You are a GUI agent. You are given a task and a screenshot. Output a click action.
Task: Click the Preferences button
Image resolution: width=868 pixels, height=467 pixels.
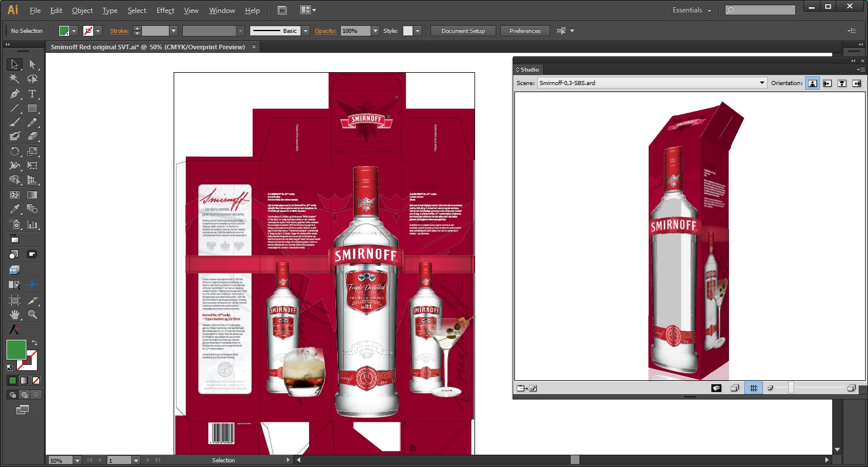pyautogui.click(x=525, y=31)
